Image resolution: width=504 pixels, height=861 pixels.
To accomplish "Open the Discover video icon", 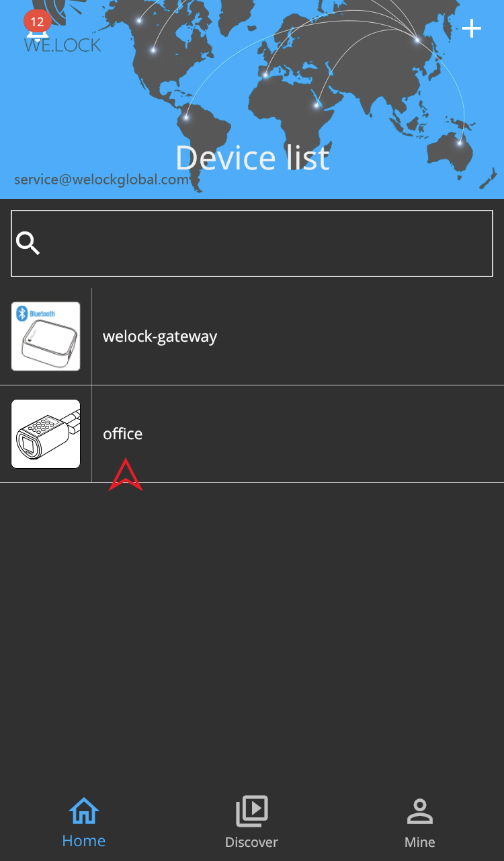I will pos(252,811).
